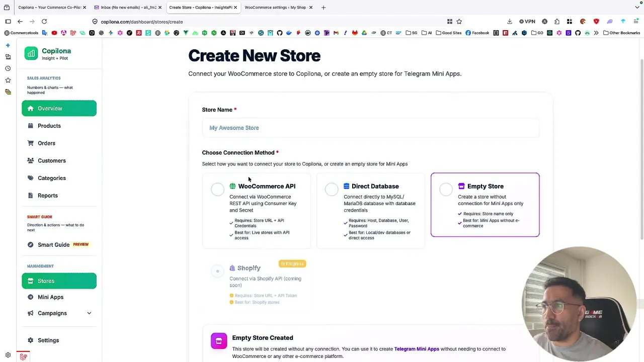Image resolution: width=644 pixels, height=362 pixels.
Task: Open the GO bookmarks folder
Action: click(x=537, y=33)
